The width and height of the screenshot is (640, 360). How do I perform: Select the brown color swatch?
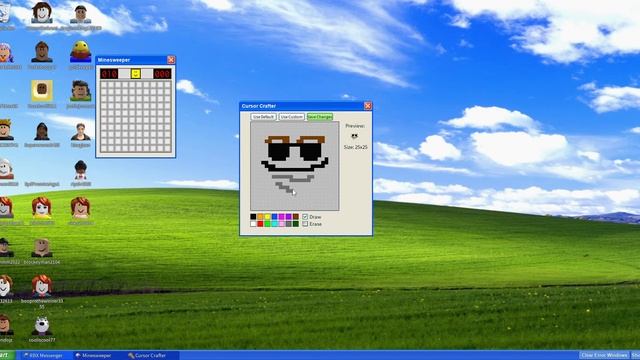tap(296, 217)
